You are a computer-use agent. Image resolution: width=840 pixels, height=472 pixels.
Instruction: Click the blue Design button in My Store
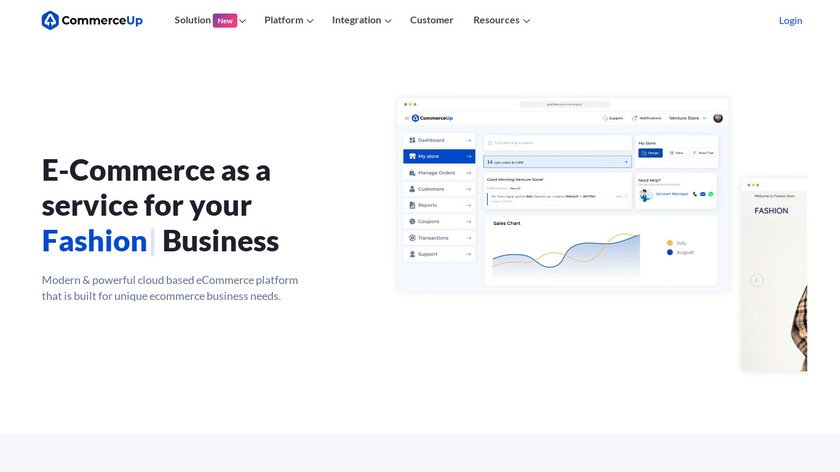(x=650, y=153)
